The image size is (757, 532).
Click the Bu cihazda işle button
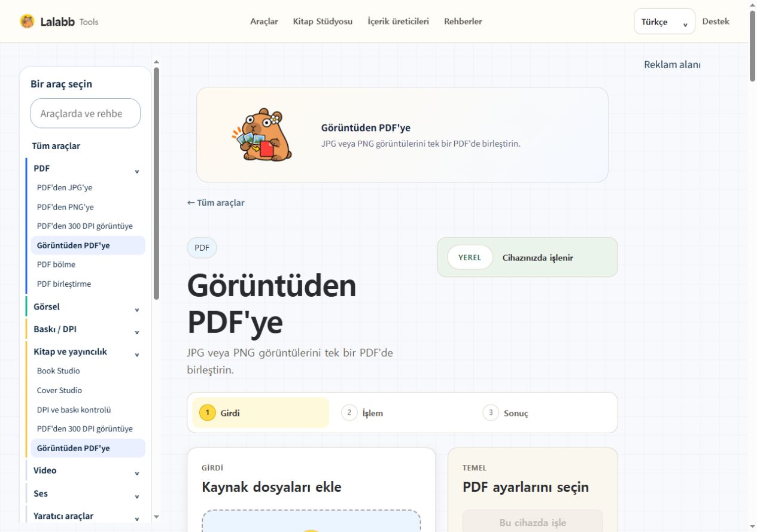(x=533, y=522)
